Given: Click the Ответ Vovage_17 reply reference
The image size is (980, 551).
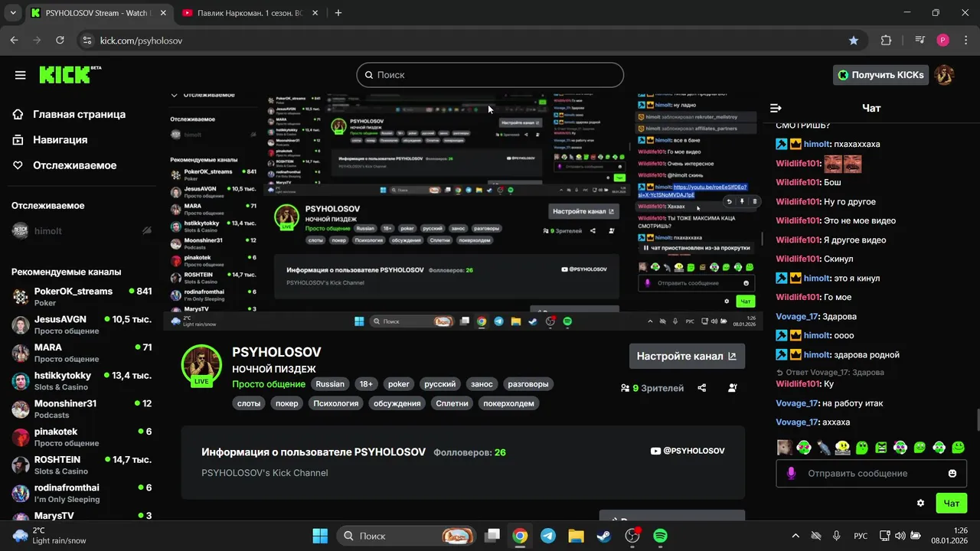Looking at the screenshot, I should [x=830, y=372].
